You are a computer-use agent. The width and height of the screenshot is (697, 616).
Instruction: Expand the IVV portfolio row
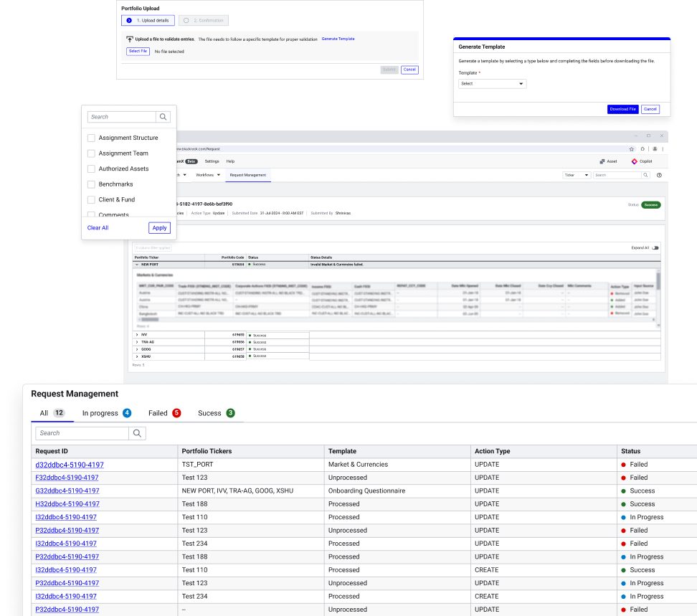[137, 335]
